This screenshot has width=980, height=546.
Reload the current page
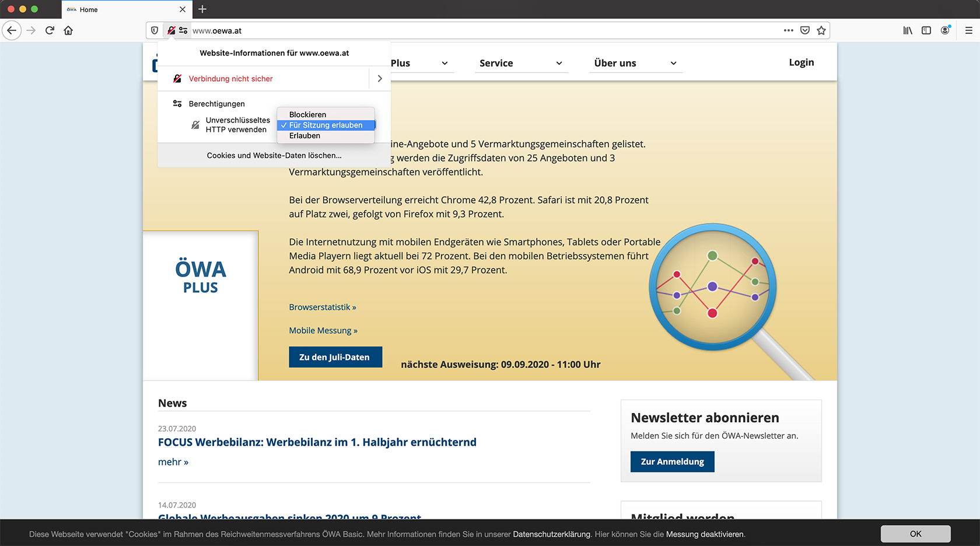(50, 30)
